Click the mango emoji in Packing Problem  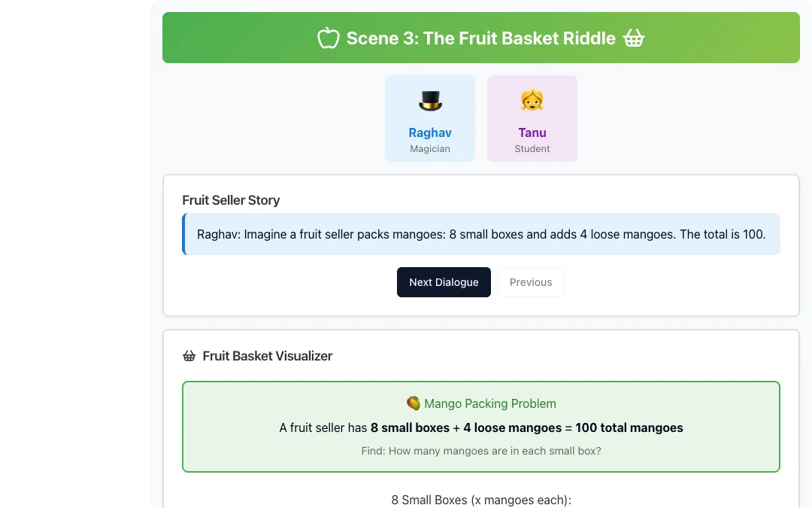[414, 403]
